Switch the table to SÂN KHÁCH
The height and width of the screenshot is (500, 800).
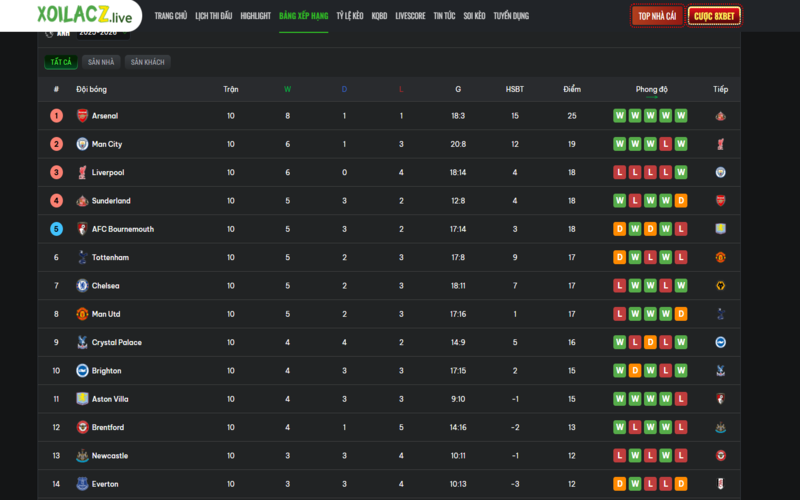[x=147, y=62]
